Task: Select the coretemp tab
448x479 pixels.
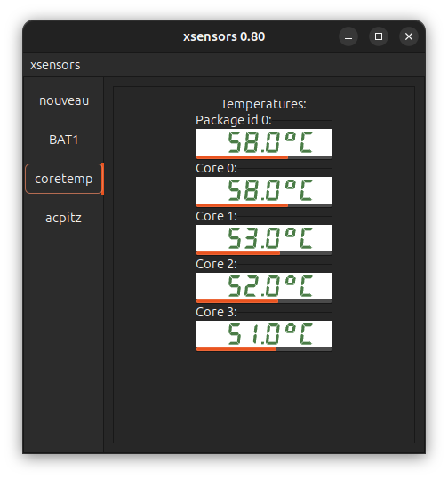Action: point(64,179)
